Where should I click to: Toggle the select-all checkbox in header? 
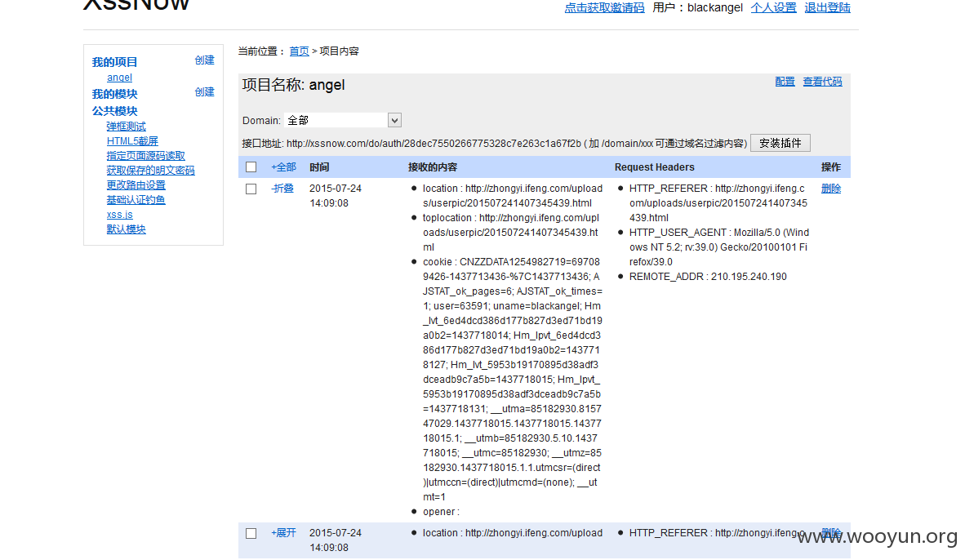click(x=251, y=167)
